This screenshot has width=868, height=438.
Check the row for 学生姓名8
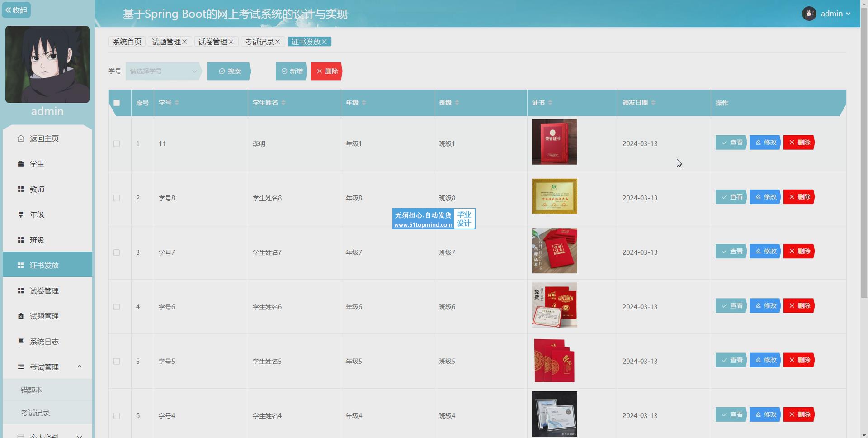click(117, 198)
